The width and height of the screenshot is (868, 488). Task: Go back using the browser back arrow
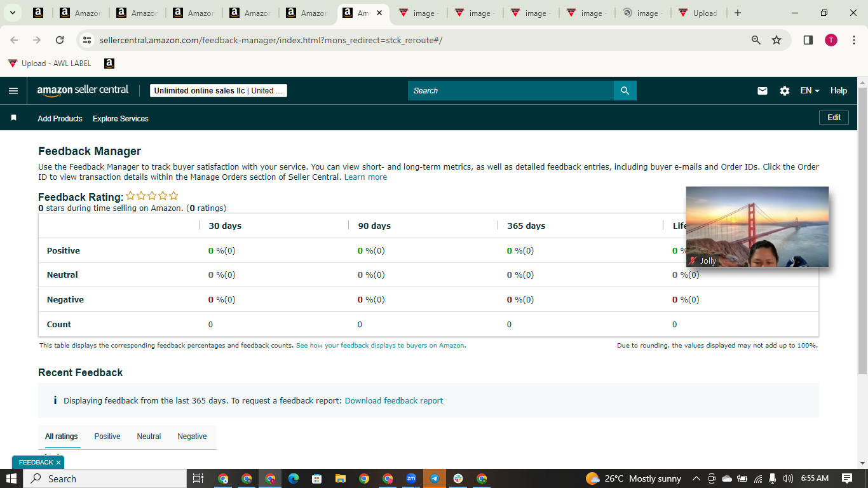tap(14, 40)
